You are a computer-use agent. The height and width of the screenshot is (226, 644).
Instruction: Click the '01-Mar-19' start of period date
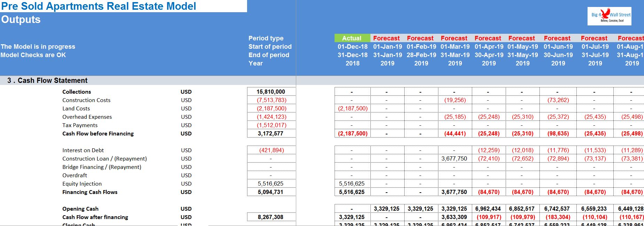455,47
